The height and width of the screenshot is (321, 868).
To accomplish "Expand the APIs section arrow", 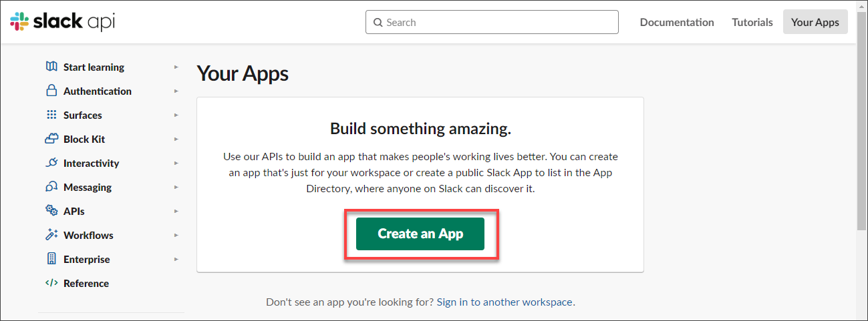I will coord(176,211).
